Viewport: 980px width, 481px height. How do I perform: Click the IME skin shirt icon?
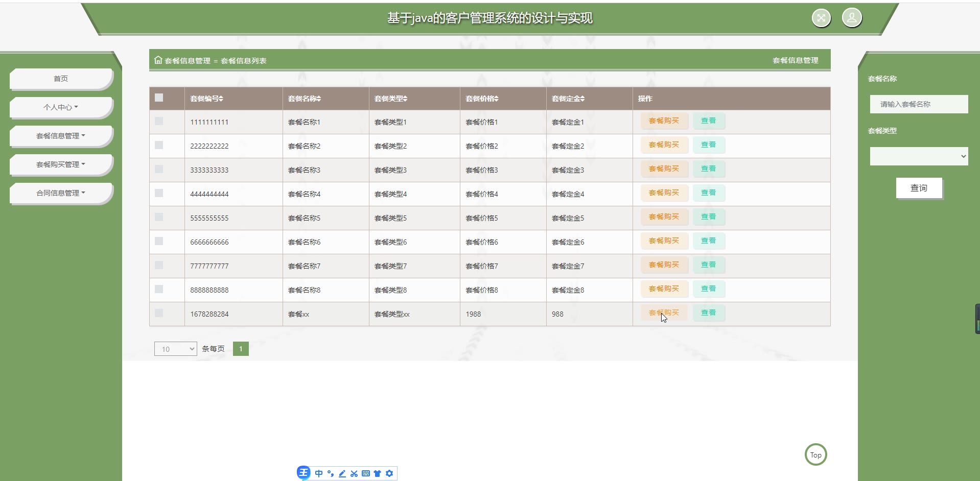tap(378, 473)
